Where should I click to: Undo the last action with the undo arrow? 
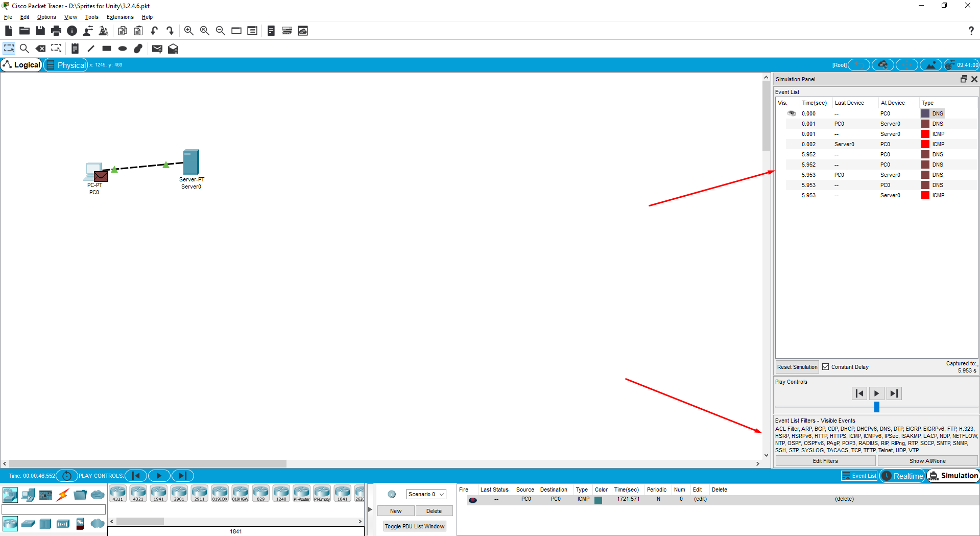pyautogui.click(x=154, y=31)
